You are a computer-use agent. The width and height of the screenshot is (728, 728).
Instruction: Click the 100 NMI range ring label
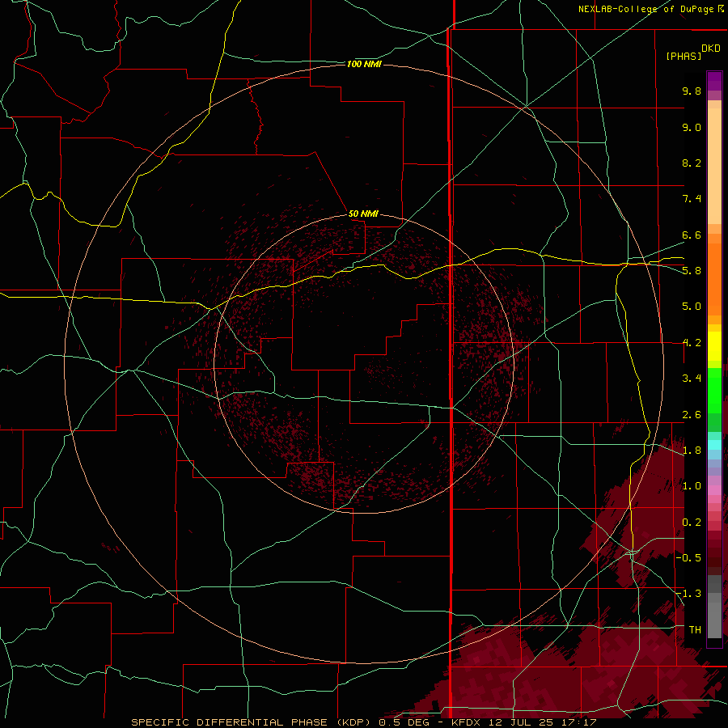[x=364, y=64]
